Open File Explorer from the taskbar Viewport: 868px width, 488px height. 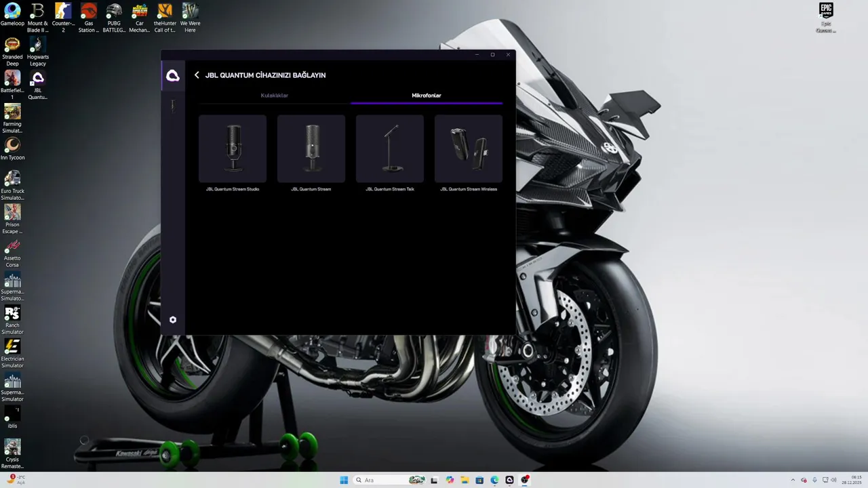pyautogui.click(x=465, y=480)
